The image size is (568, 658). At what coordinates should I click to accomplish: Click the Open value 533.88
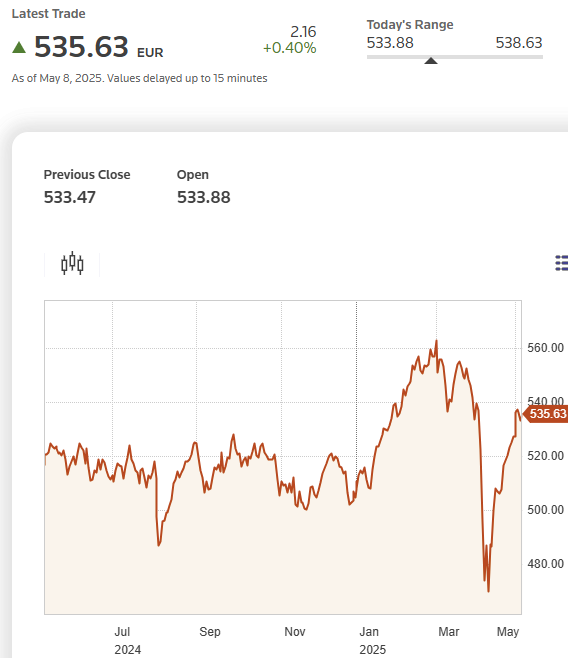coord(203,197)
